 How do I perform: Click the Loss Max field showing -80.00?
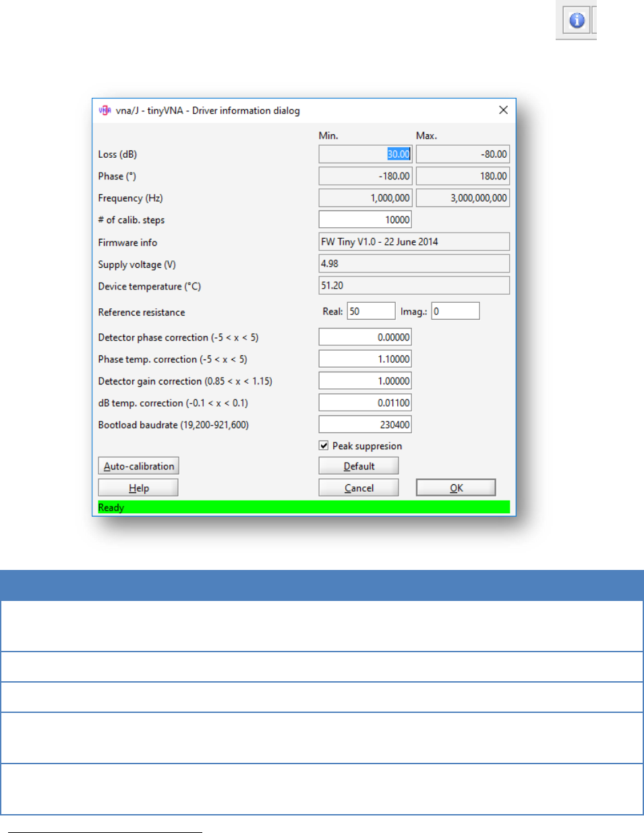pyautogui.click(x=463, y=154)
